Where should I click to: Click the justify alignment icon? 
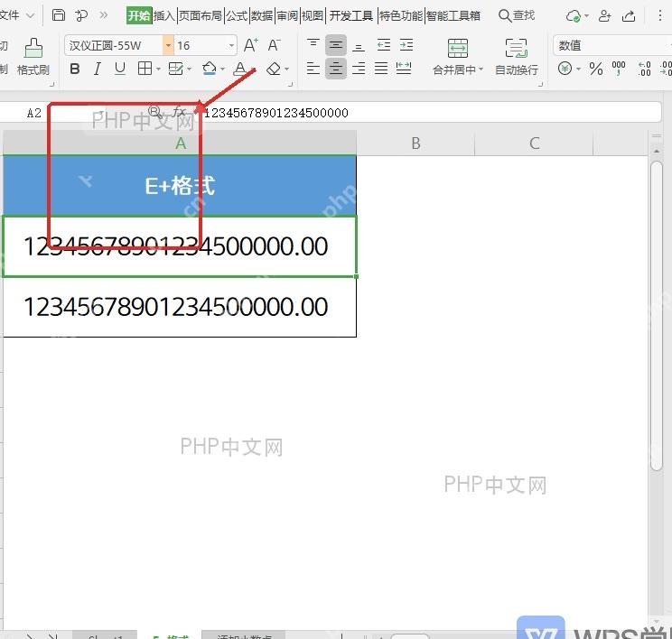point(381,69)
